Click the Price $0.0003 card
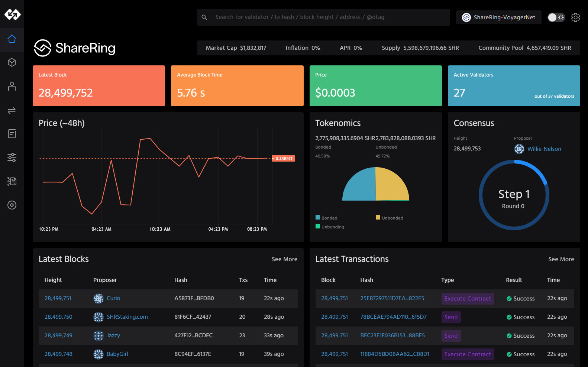This screenshot has height=367, width=588. [x=376, y=86]
